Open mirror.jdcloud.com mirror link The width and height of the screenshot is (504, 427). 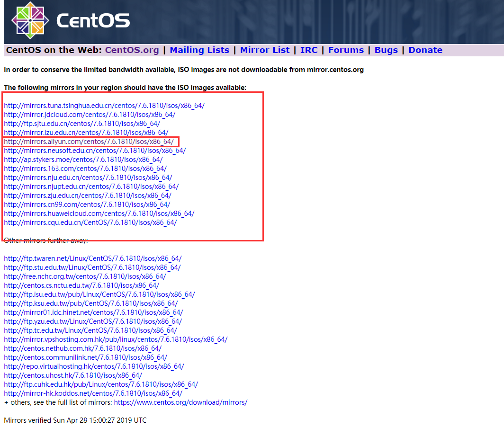(x=90, y=115)
